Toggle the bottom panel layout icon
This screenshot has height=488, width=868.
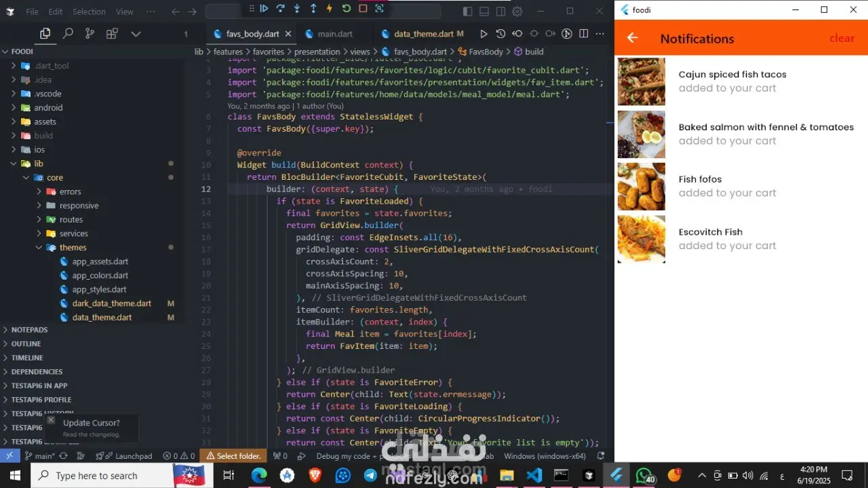point(484,12)
